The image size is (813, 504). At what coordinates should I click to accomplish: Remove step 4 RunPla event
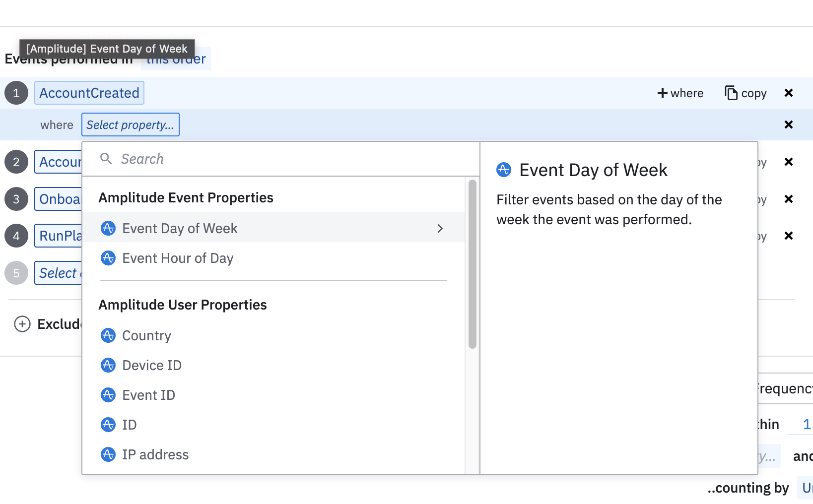pyautogui.click(x=788, y=236)
